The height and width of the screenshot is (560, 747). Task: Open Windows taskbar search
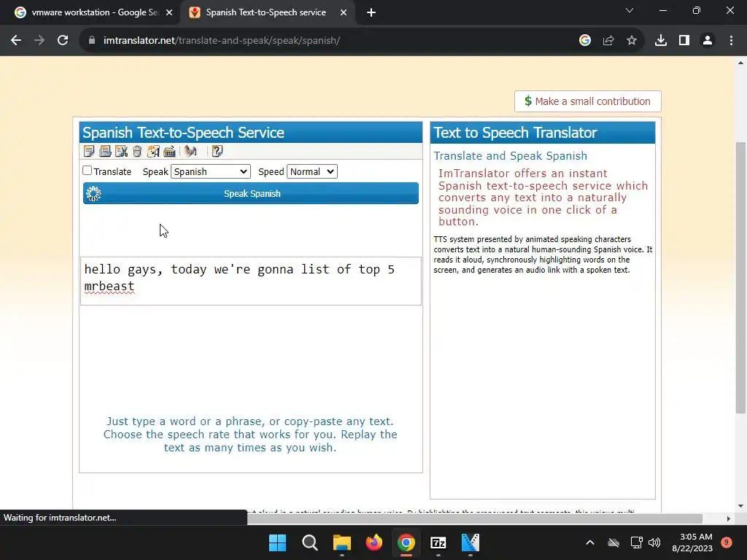[309, 542]
